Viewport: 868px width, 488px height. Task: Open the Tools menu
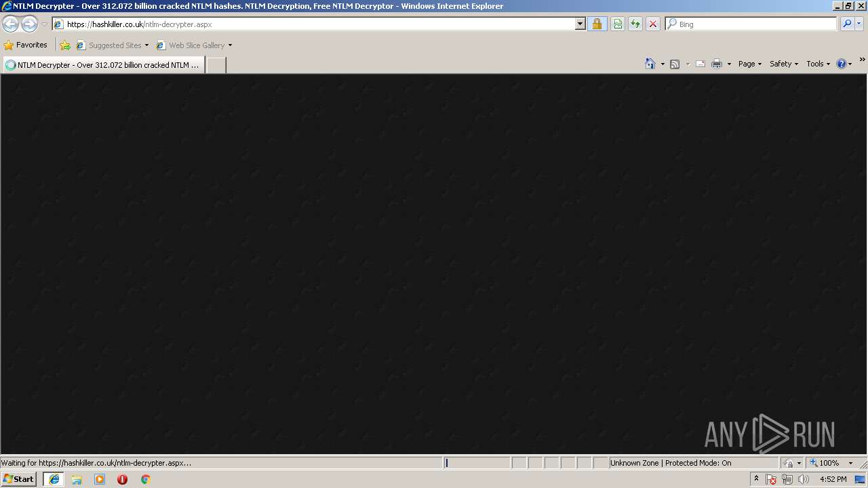point(818,64)
